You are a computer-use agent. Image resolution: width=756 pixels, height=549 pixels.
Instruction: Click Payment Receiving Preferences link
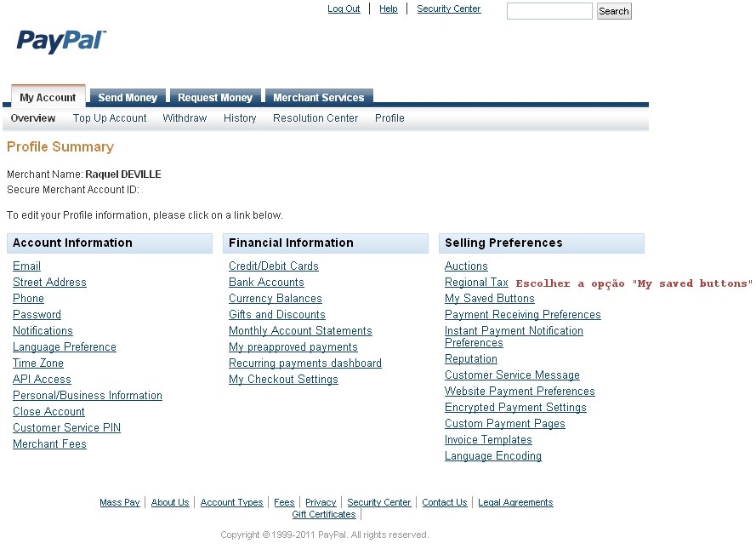[523, 315]
